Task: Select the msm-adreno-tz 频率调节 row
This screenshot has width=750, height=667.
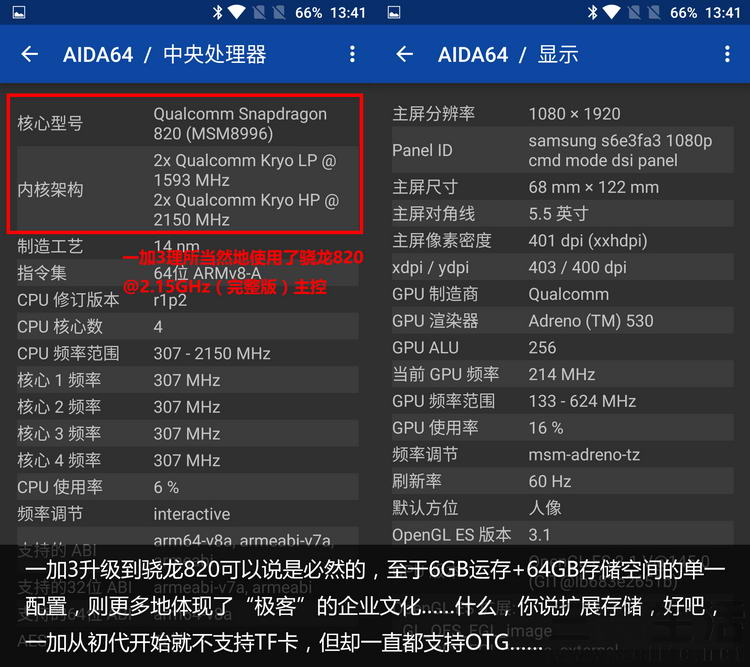Action: [562, 455]
